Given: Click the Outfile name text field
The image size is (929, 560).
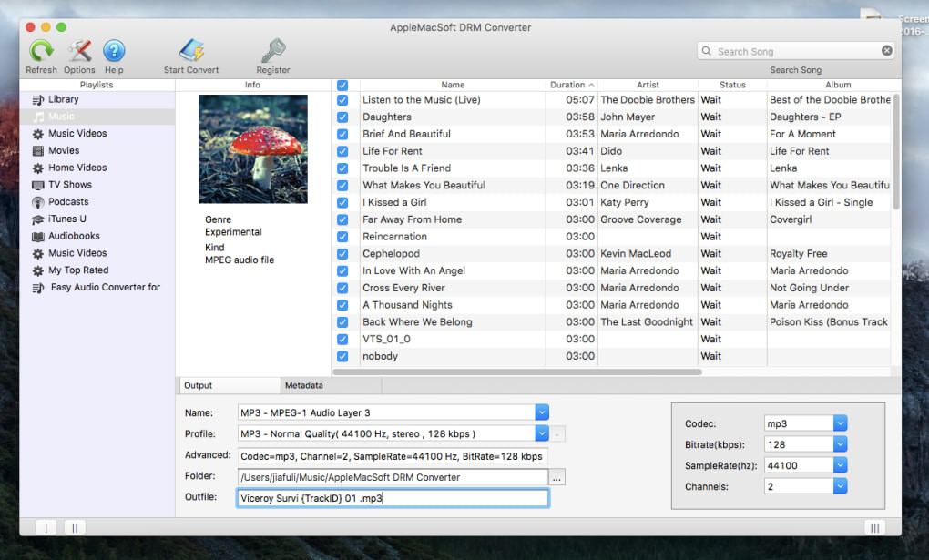Looking at the screenshot, I should coord(393,498).
